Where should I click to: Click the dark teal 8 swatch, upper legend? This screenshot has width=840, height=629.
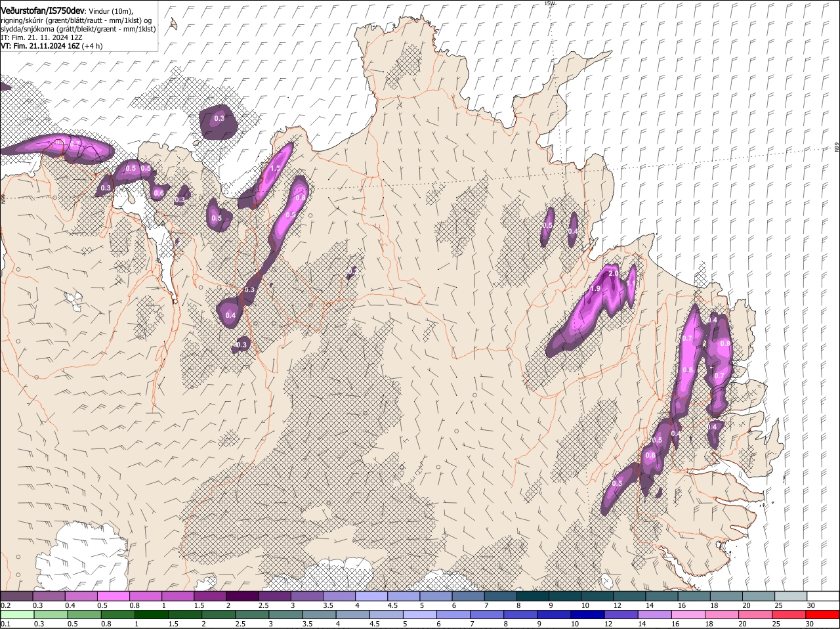coord(533,596)
